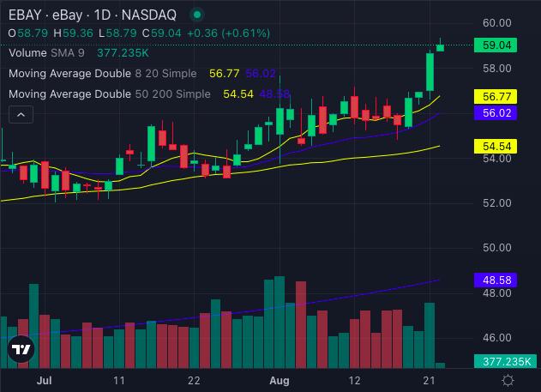Click the tall green candle below the latest

(430, 72)
